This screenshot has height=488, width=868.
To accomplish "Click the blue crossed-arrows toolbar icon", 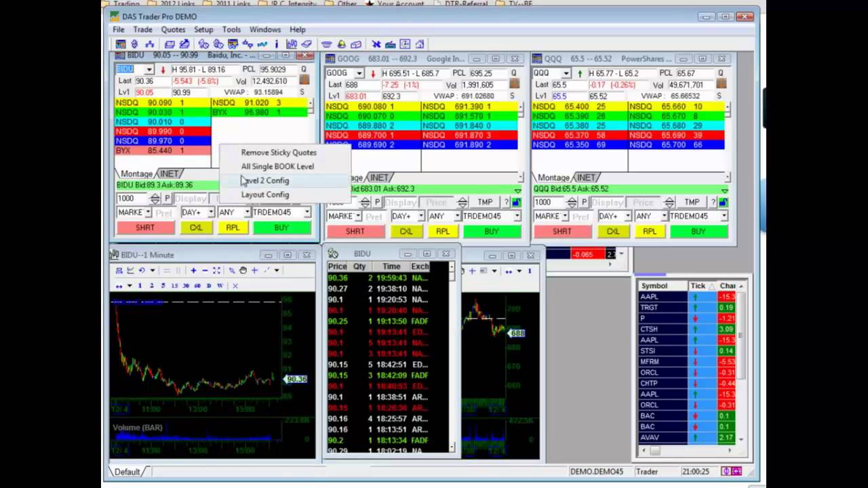I will pyautogui.click(x=376, y=45).
